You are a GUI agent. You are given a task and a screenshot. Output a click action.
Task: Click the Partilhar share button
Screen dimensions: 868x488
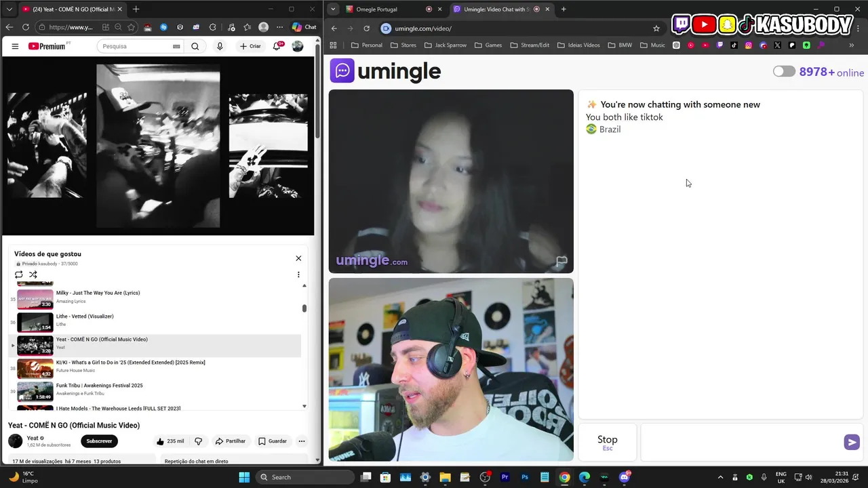(x=231, y=441)
